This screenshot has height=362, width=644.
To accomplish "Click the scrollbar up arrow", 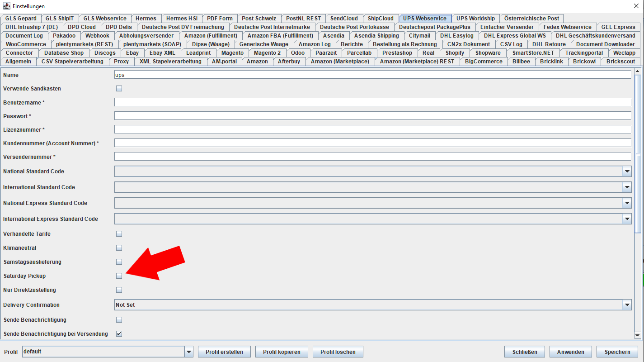I will coord(638,71).
